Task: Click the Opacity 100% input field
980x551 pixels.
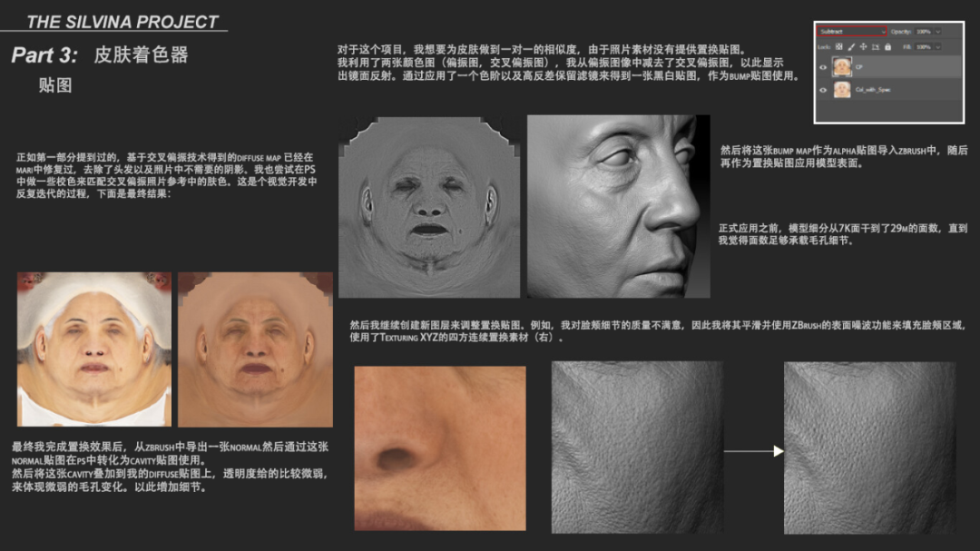Action: (x=923, y=31)
